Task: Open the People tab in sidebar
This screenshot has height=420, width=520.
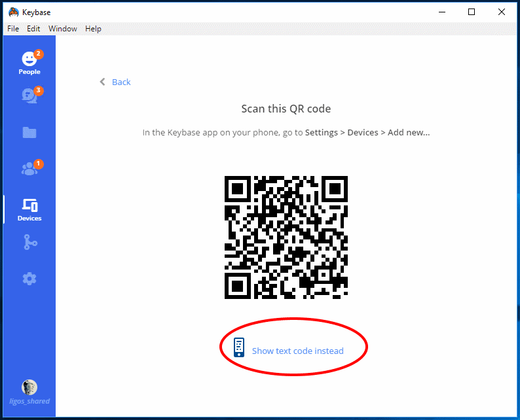Action: pos(29,63)
